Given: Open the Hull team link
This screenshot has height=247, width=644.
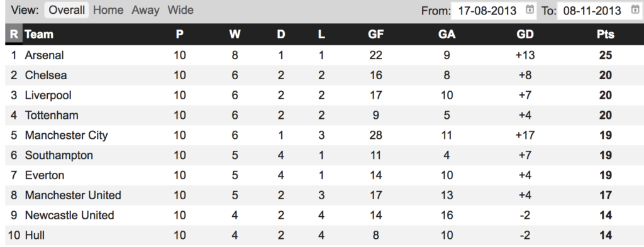Looking at the screenshot, I should click(x=35, y=235).
